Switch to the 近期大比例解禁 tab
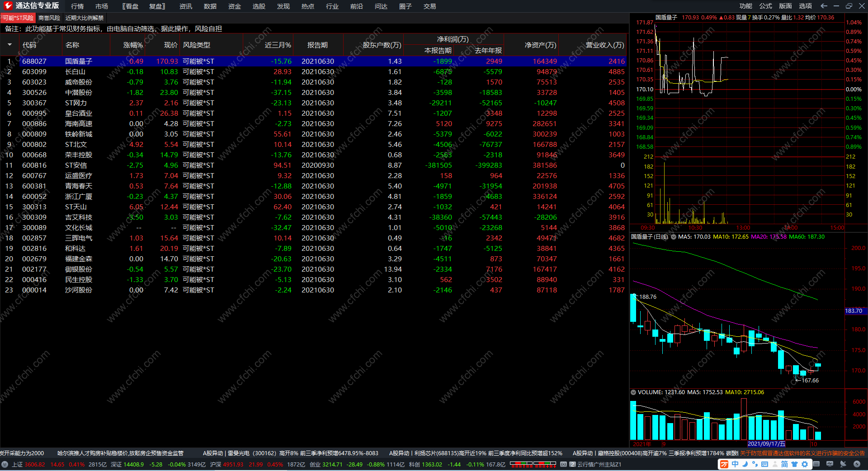 coord(85,18)
